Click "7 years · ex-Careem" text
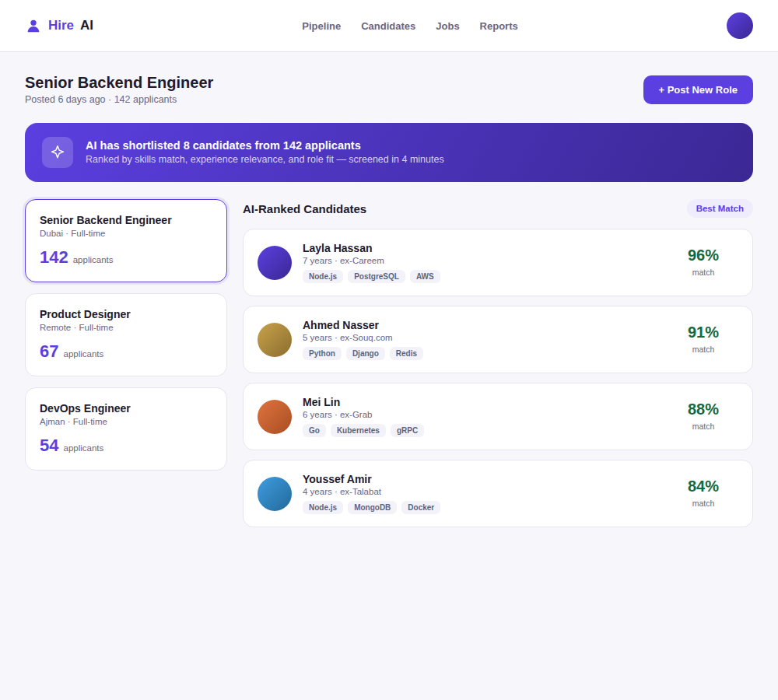Screen dimensions: 778x700 [x=343, y=261]
